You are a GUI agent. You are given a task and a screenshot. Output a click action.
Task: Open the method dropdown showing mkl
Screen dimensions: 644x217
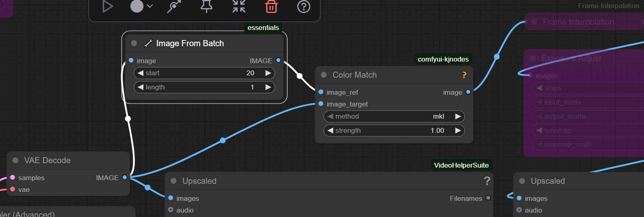[x=394, y=117]
